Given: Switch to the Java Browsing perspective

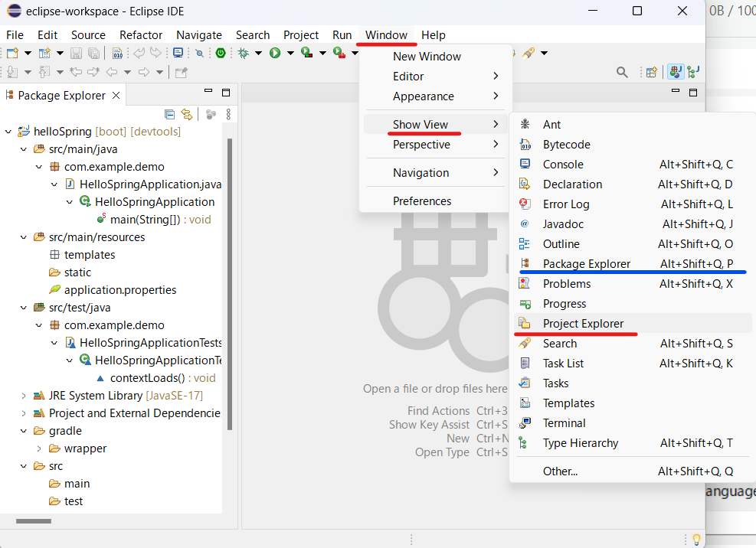Looking at the screenshot, I should 692,71.
